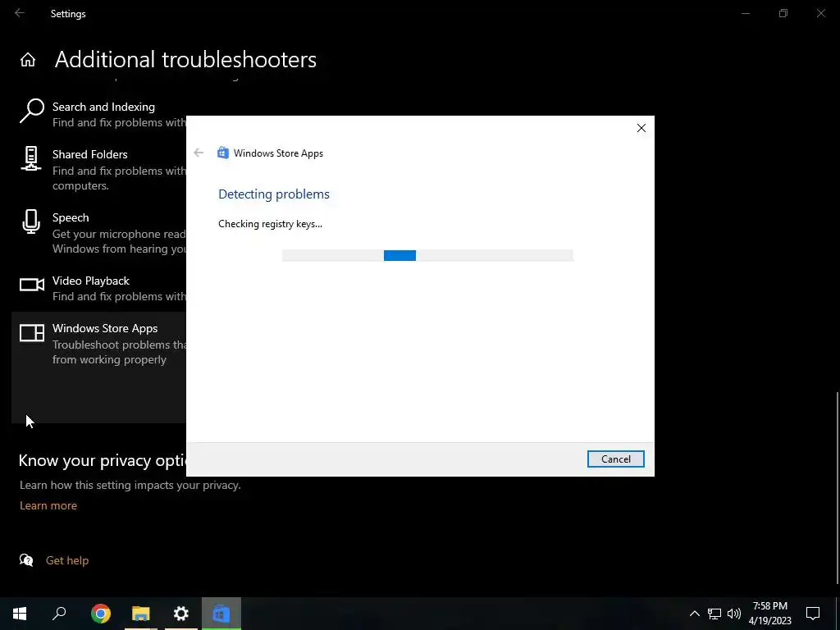840x630 pixels.
Task: Open the Get help link
Action: tap(67, 560)
